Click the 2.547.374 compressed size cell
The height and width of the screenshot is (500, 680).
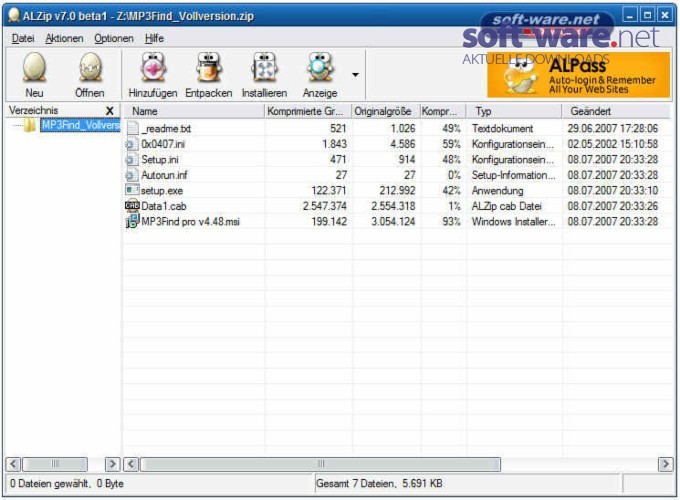(x=324, y=206)
